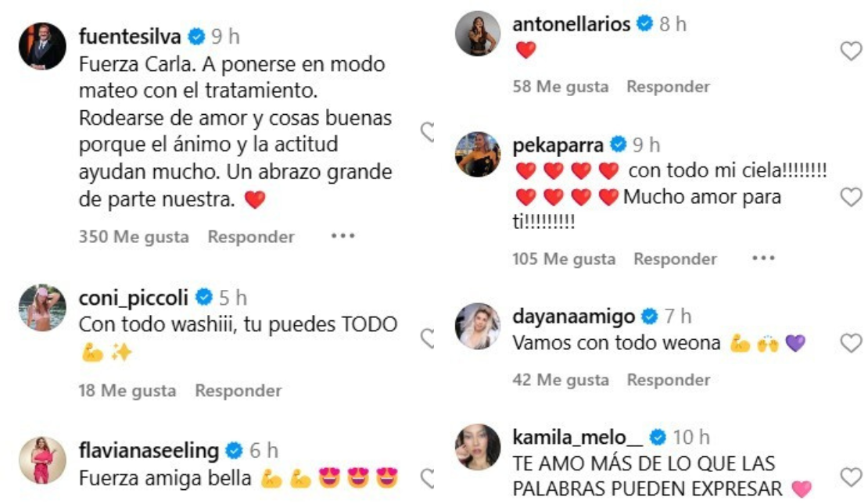Open more options on fuentesilva's comment
The width and height of the screenshot is (868, 504).
click(343, 236)
